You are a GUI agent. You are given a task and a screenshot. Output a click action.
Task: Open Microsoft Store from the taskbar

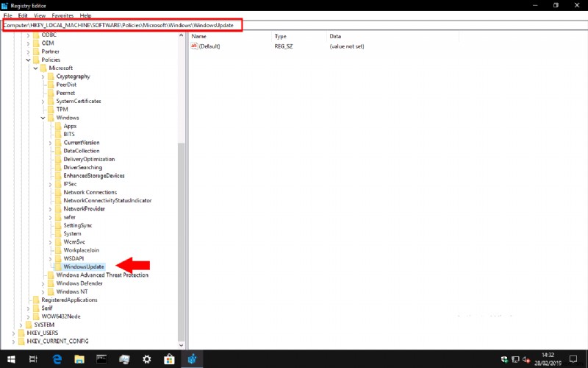pos(169,359)
